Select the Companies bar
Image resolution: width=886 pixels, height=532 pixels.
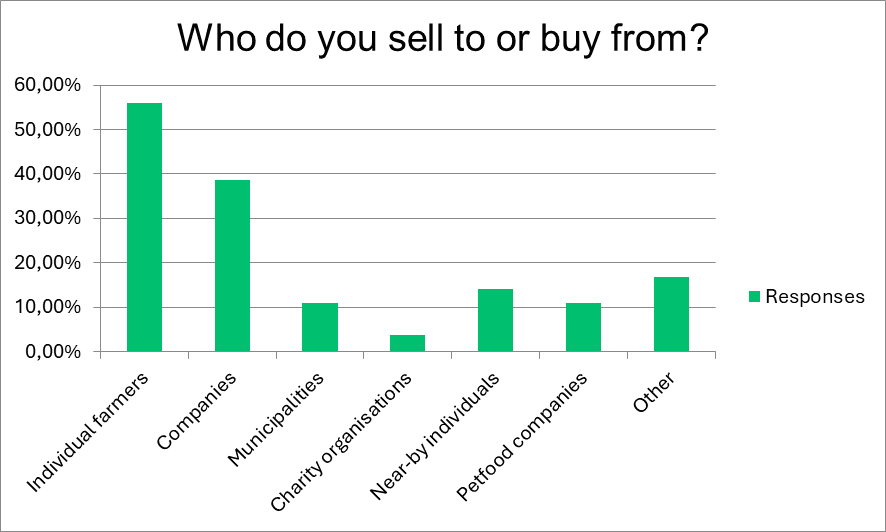click(232, 266)
